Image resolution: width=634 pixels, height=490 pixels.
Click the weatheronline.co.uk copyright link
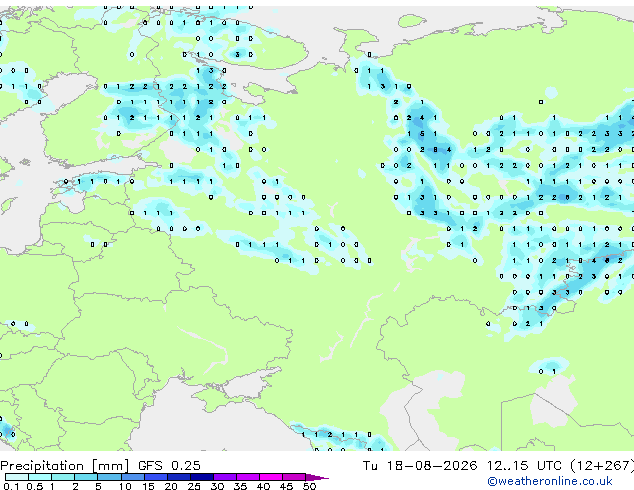(x=550, y=481)
